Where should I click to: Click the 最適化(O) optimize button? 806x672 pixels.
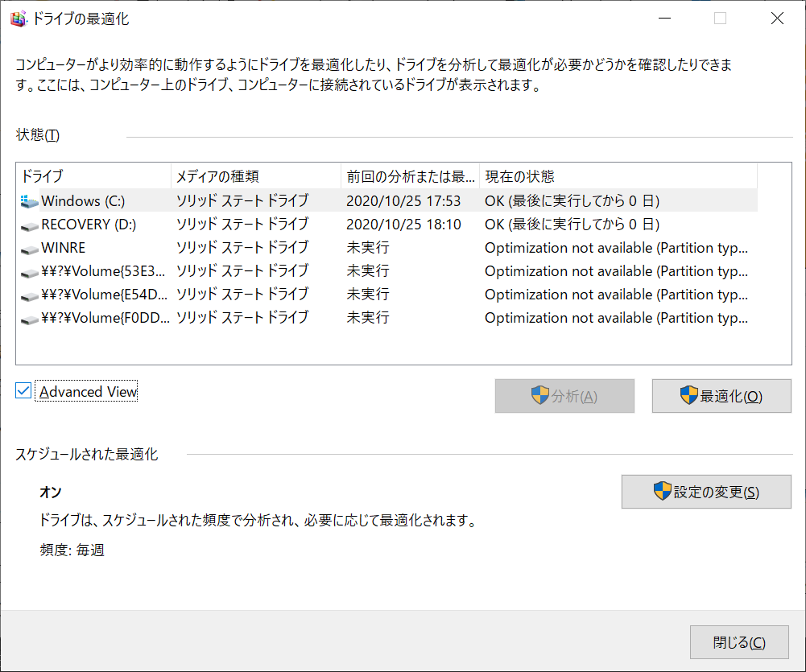(x=721, y=396)
